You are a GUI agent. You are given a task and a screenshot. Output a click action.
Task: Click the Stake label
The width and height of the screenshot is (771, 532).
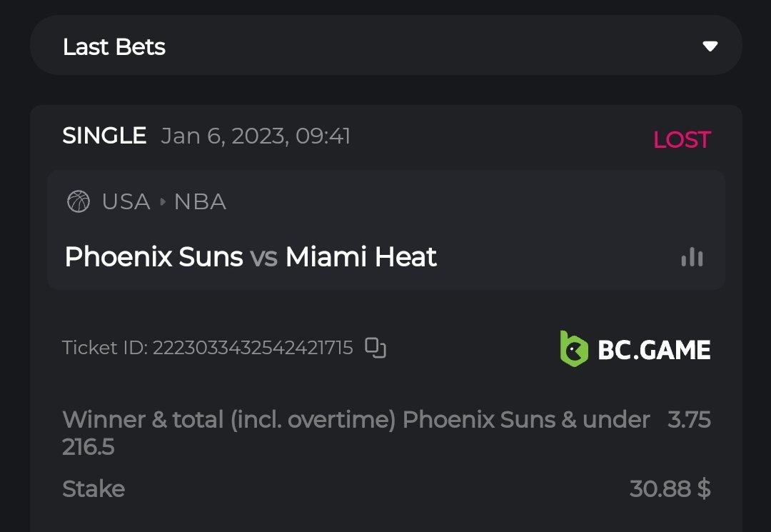click(x=94, y=489)
